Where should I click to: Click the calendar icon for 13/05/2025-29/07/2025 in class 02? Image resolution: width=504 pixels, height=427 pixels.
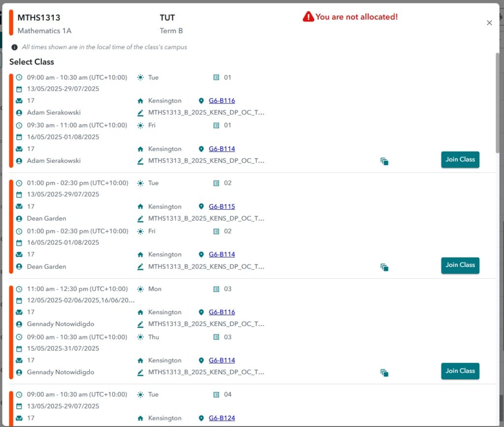click(19, 195)
